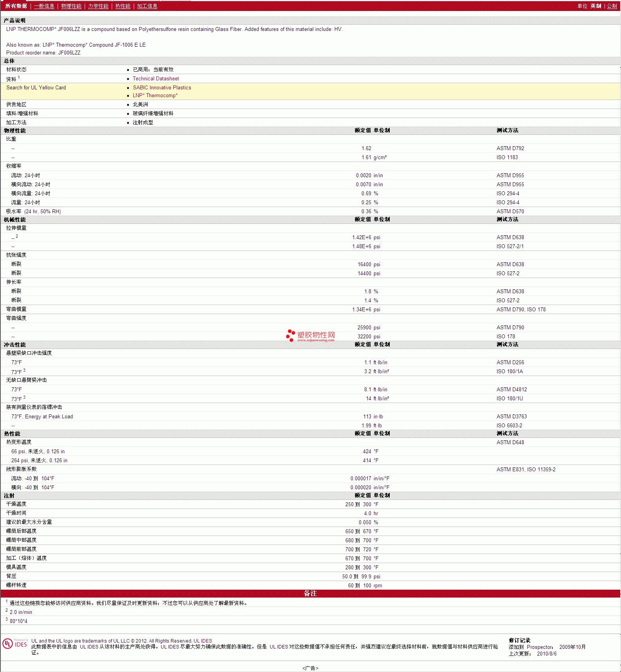Click 弯曲模量 row label
The width and height of the screenshot is (621, 672).
(x=16, y=309)
